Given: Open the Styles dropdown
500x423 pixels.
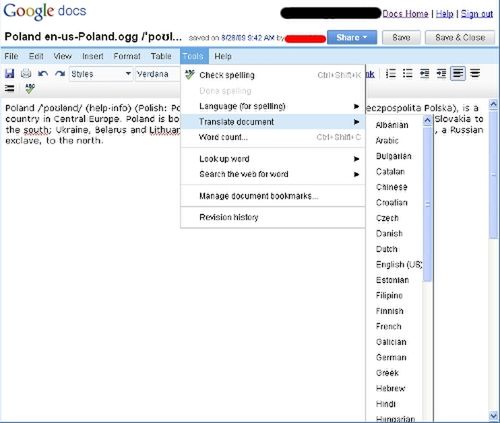Looking at the screenshot, I should tap(101, 74).
